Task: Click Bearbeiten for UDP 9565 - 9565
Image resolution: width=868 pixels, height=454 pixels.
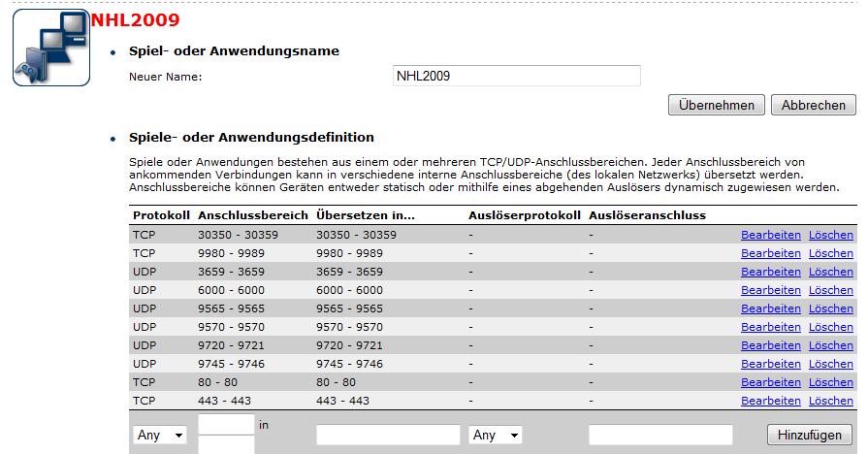Action: pyautogui.click(x=771, y=308)
